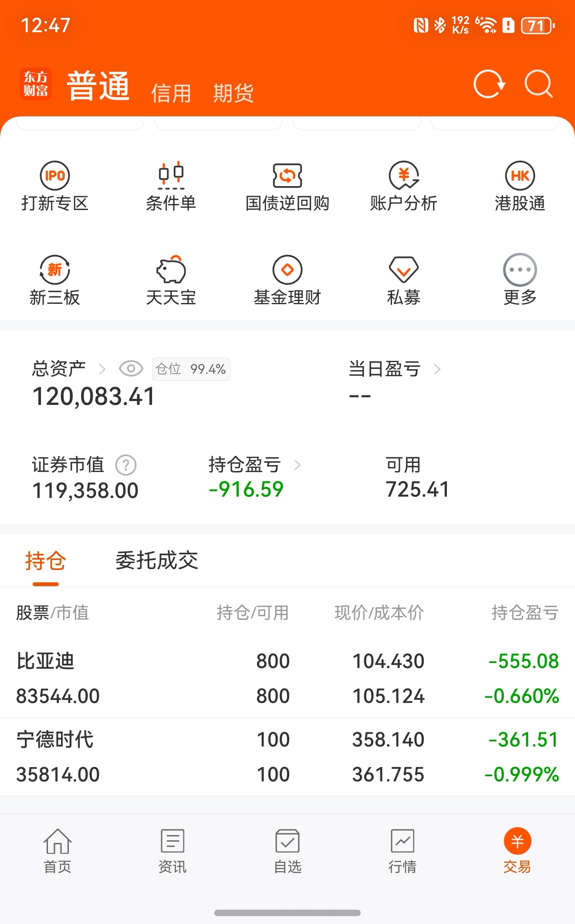Tap holding P/L value -916.59
575x924 pixels.
[246, 489]
